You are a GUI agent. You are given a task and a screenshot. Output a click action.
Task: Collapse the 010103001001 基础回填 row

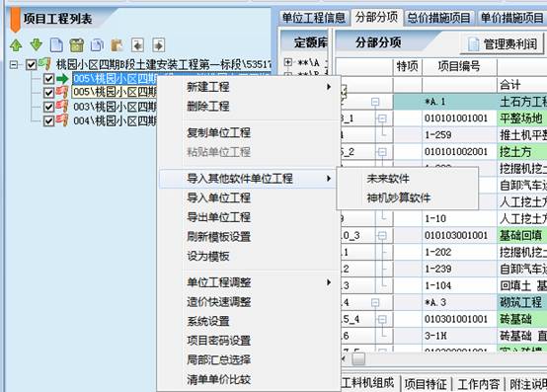click(x=382, y=235)
